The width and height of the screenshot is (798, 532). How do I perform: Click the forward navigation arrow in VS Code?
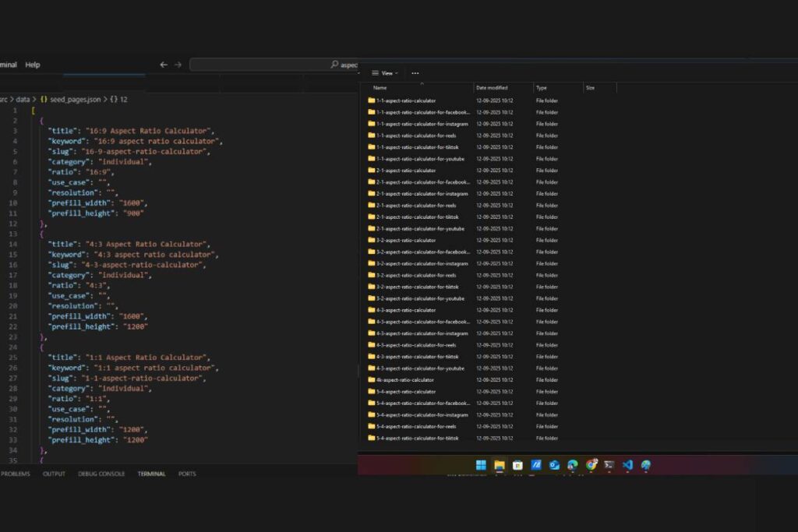coord(178,65)
